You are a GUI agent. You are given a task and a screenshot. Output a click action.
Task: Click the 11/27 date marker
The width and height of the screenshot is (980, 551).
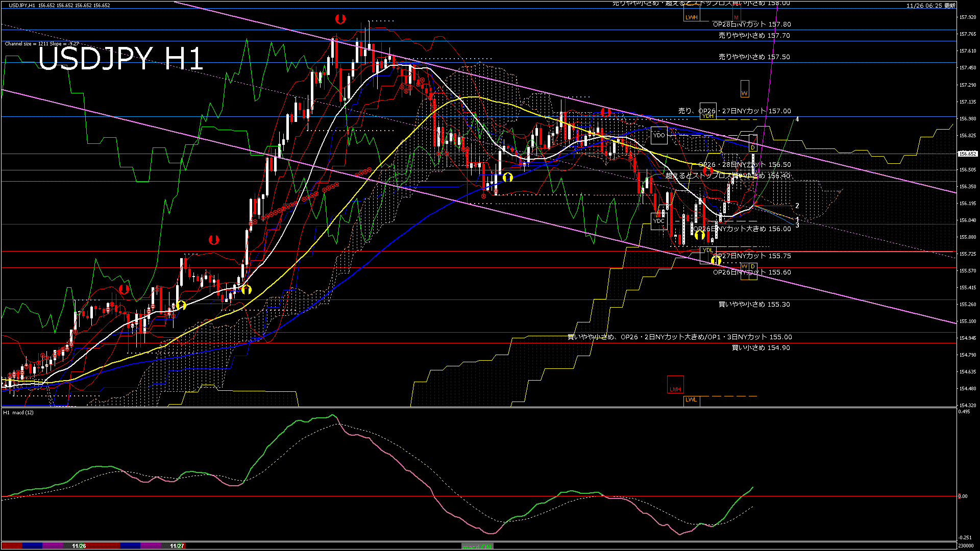(x=177, y=546)
